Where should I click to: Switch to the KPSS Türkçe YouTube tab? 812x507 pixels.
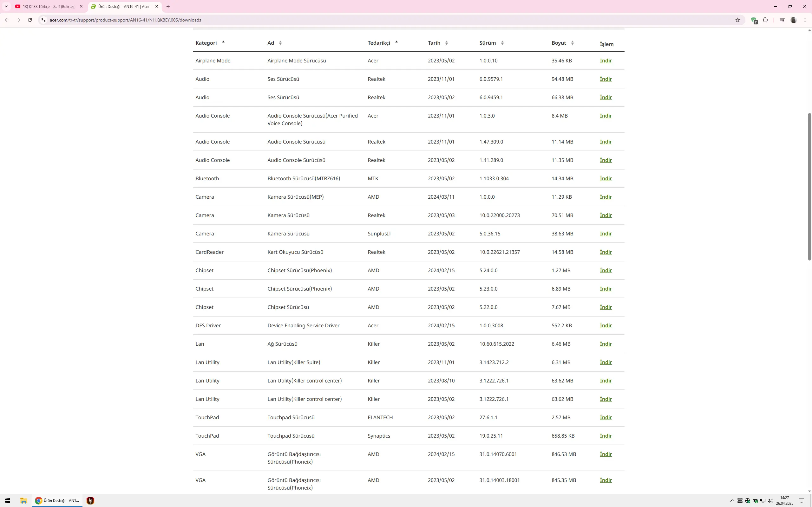coord(49,6)
